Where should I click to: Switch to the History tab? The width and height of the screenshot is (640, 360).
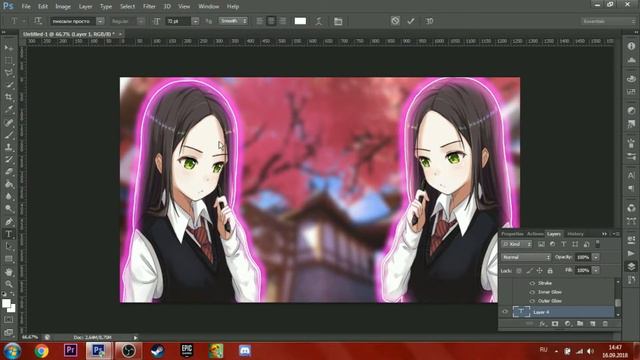575,234
